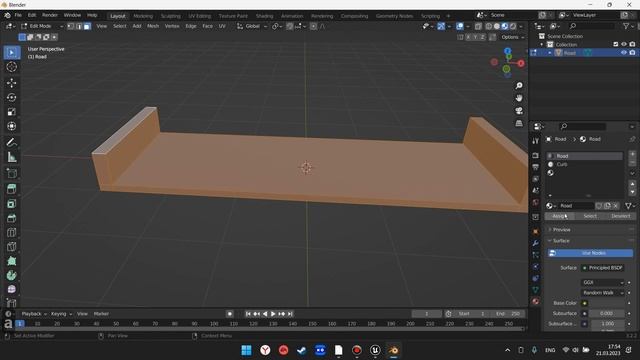
Task: Open the Mesh menu in viewport header
Action: click(x=153, y=26)
